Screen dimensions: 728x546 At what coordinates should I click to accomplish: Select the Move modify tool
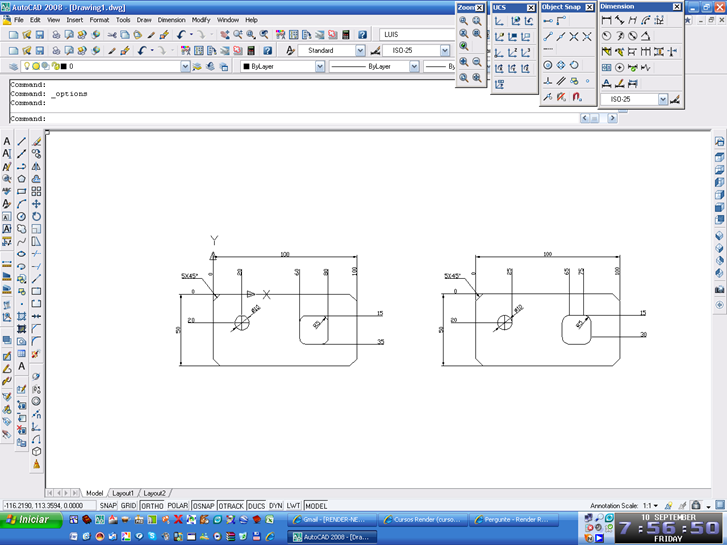(36, 204)
